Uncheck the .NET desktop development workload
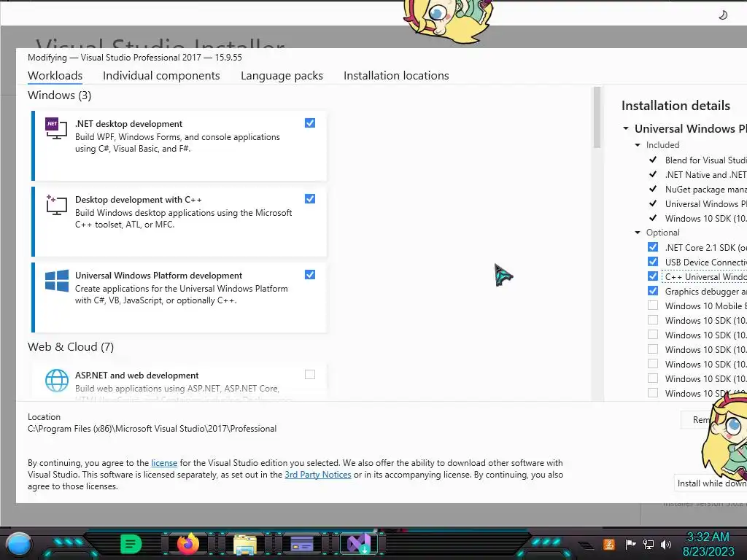 point(309,122)
